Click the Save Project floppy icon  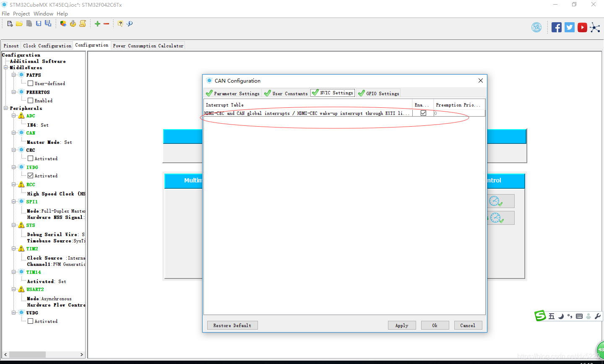point(39,23)
